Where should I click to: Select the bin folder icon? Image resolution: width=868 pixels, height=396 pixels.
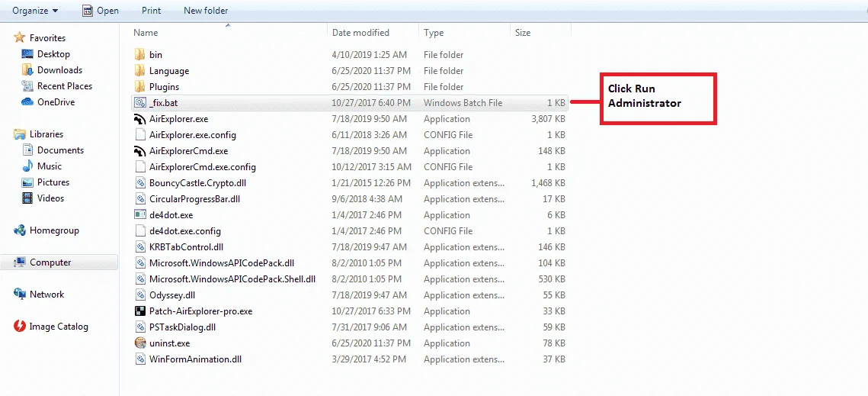coord(139,55)
